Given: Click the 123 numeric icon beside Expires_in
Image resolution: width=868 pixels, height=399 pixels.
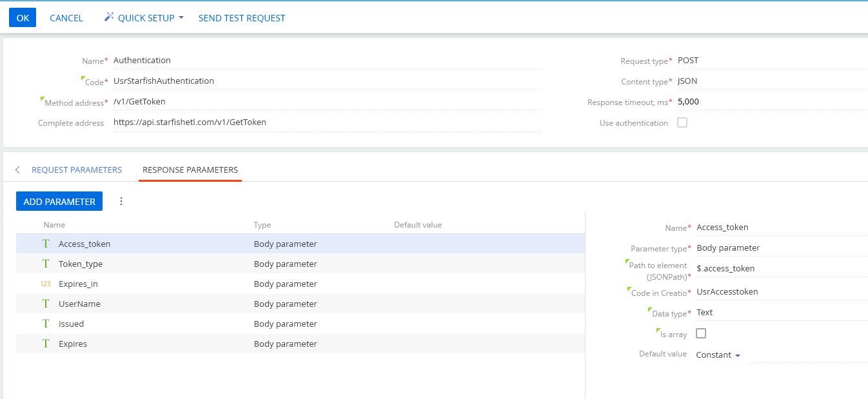Looking at the screenshot, I should coord(45,284).
